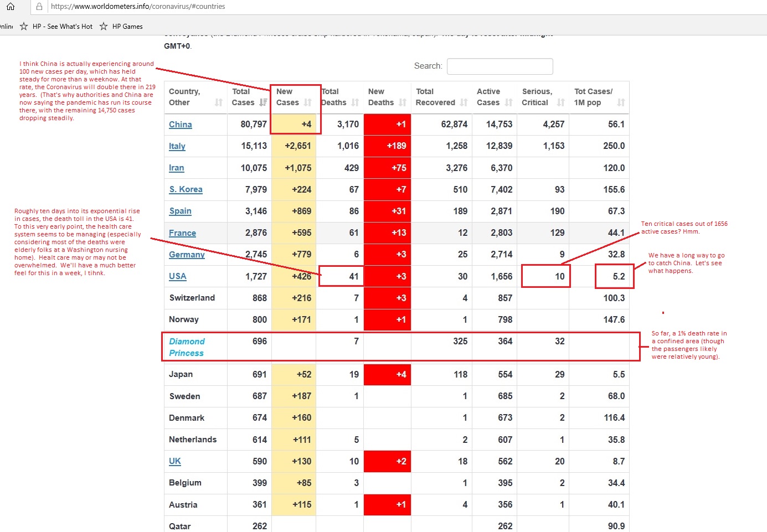Click Austria row name
Viewport: 767px width, 532px height.
coord(183,505)
